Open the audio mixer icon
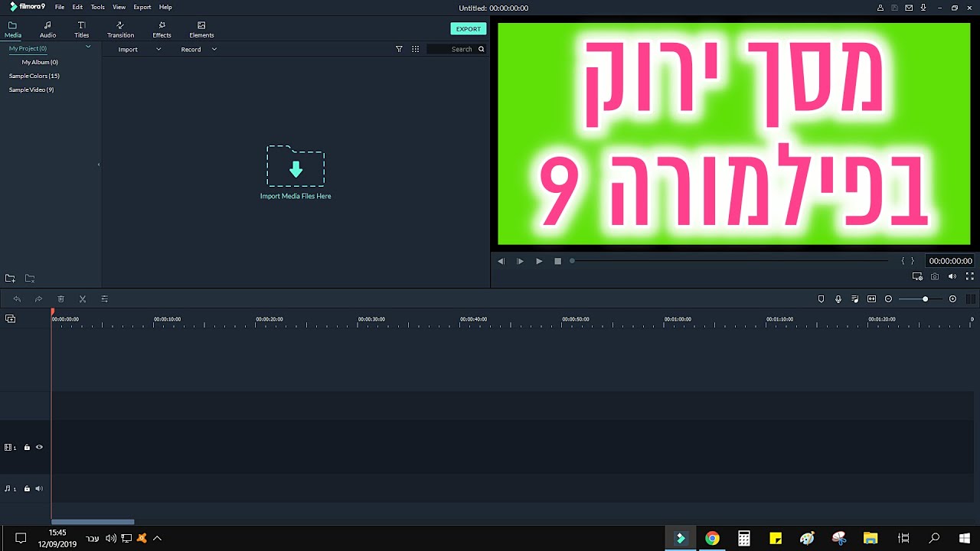 tap(855, 299)
